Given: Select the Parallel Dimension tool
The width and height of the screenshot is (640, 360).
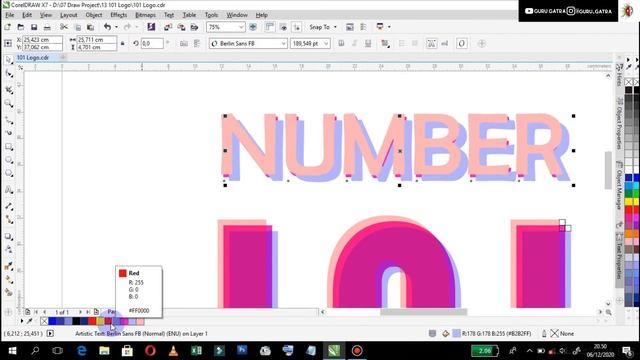Looking at the screenshot, I should click(x=9, y=206).
